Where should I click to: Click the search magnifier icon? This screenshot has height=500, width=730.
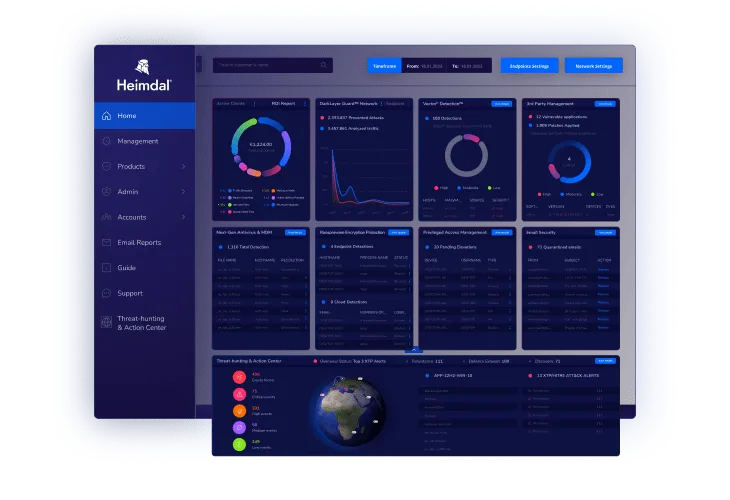(x=324, y=65)
